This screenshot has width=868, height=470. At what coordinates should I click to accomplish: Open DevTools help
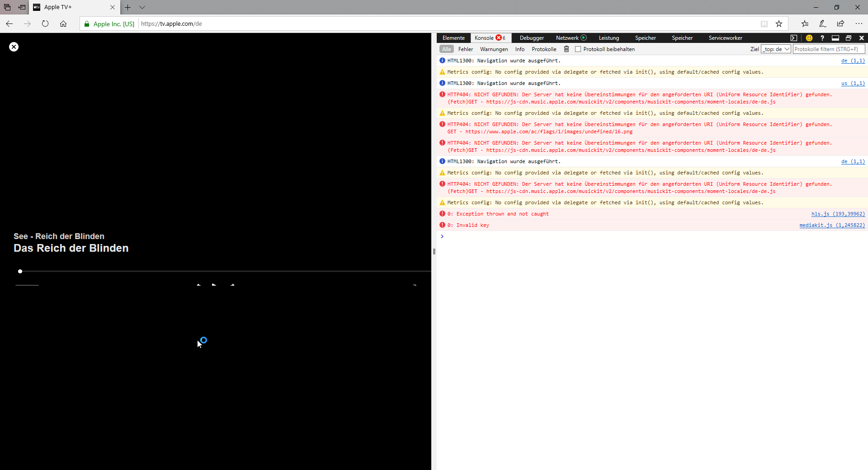coord(822,38)
